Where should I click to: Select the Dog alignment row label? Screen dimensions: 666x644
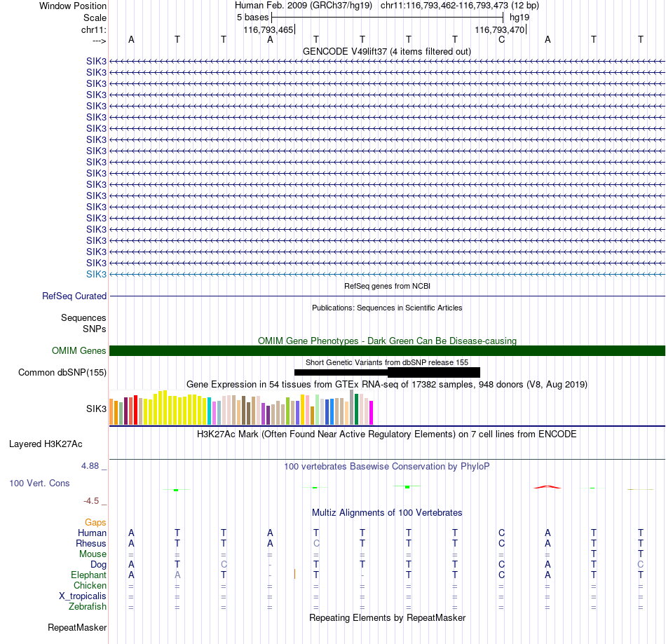pyautogui.click(x=98, y=565)
